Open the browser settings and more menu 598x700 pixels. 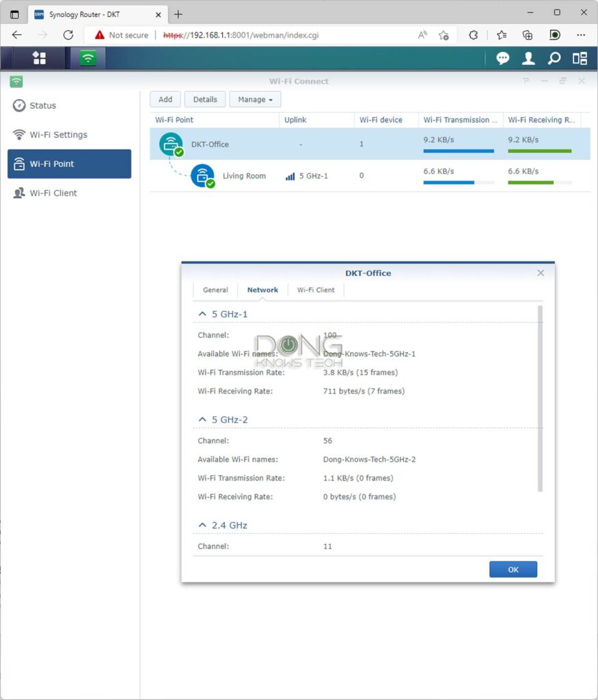[581, 35]
